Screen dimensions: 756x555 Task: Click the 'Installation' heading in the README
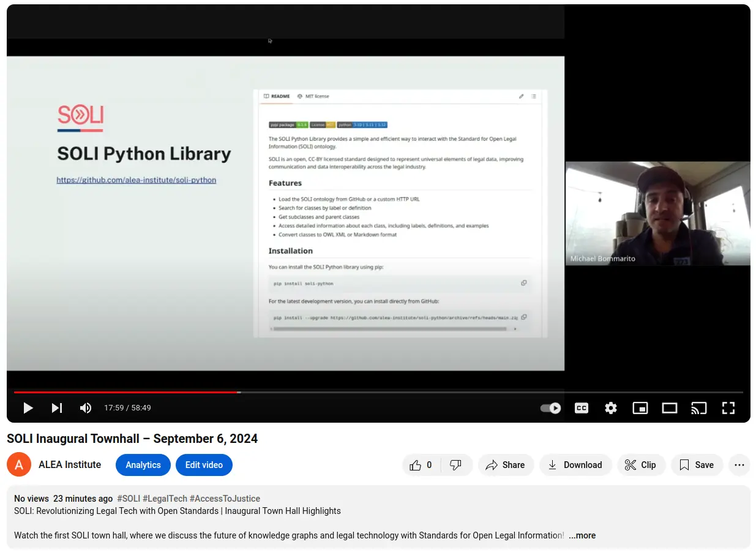tap(291, 251)
